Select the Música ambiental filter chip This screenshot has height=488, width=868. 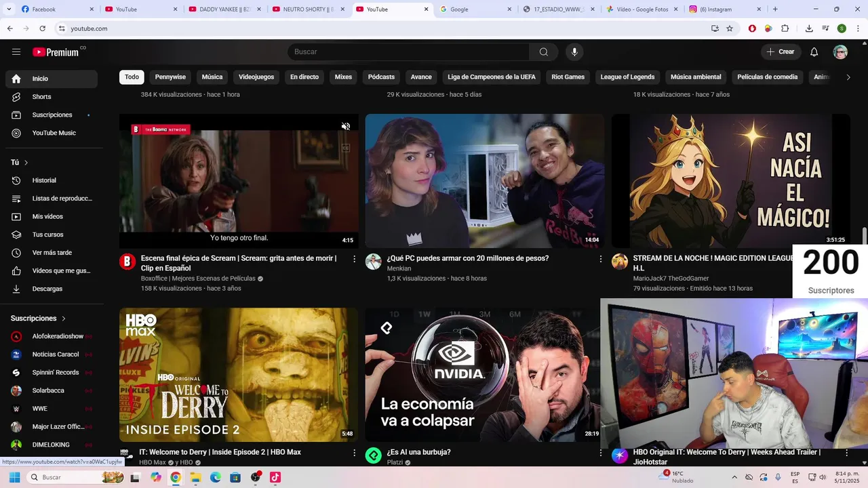click(x=696, y=77)
